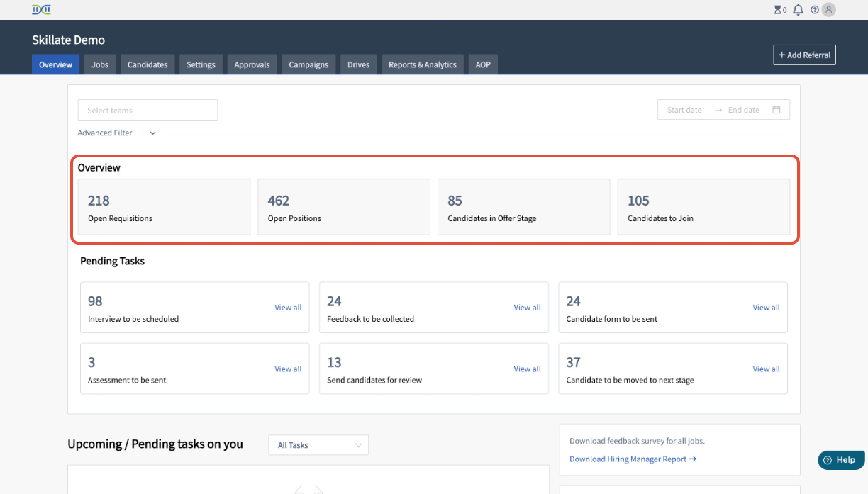Open the Select teams dropdown
Viewport: 868px width, 494px height.
point(148,110)
